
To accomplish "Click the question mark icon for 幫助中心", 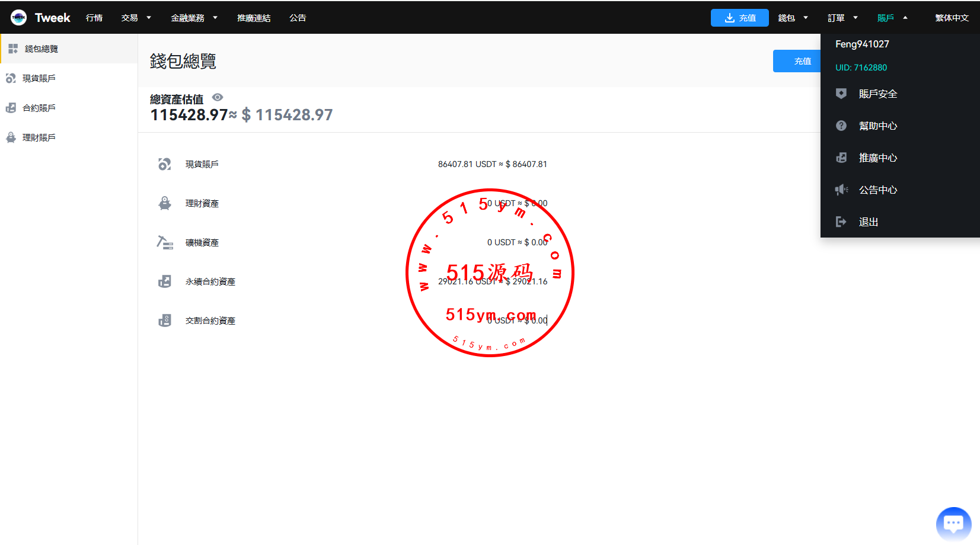I will (x=841, y=126).
